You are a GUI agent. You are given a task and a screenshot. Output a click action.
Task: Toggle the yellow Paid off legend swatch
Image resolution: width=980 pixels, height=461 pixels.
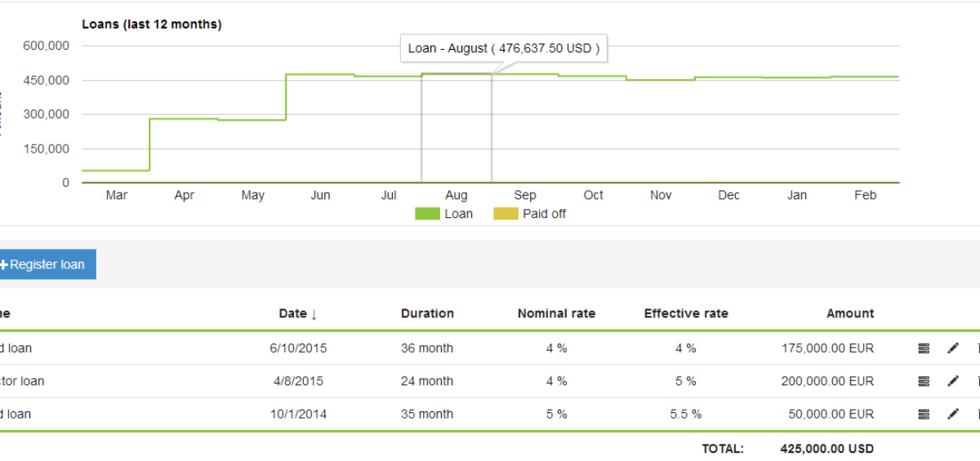click(x=506, y=214)
